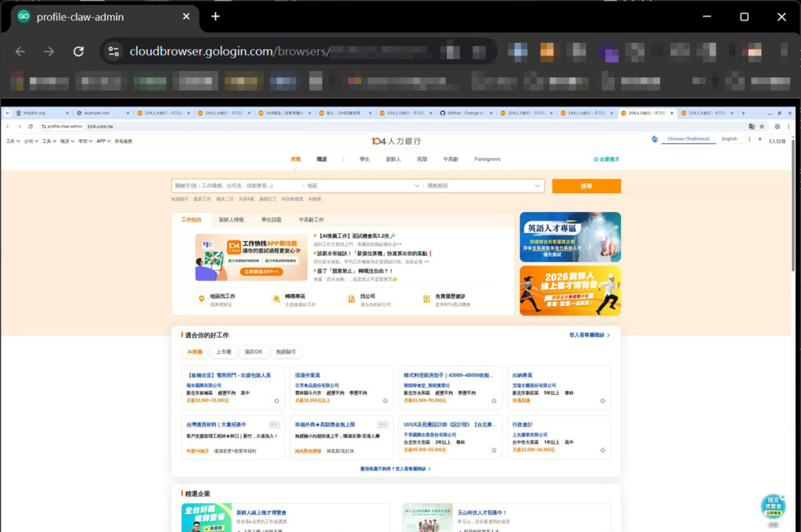
Task: Save the 出納專員 job with star
Action: pos(603,401)
